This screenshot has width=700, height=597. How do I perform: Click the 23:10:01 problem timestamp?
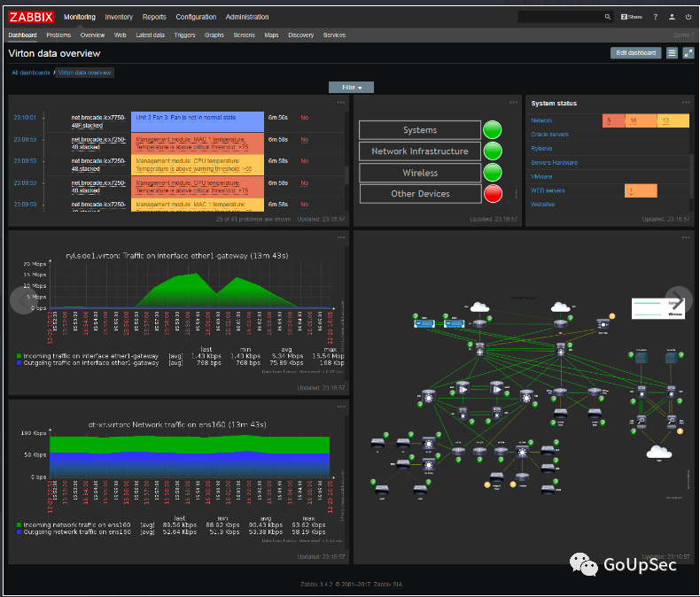point(25,117)
